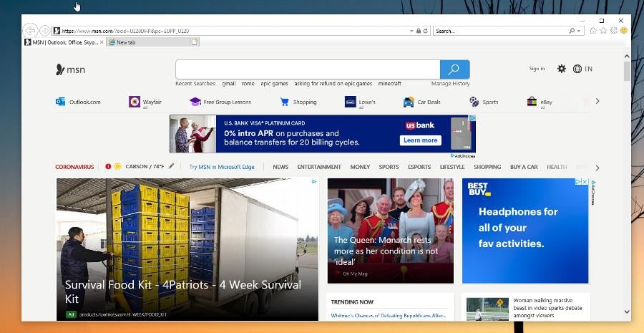Expand shortcuts row with right chevron
Viewport: 644px width, 333px height.
point(597,101)
